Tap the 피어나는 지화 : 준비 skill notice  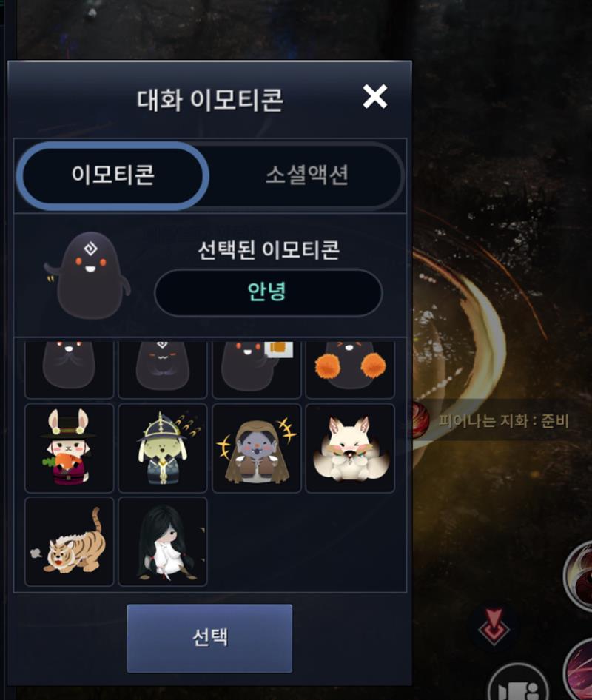point(504,420)
